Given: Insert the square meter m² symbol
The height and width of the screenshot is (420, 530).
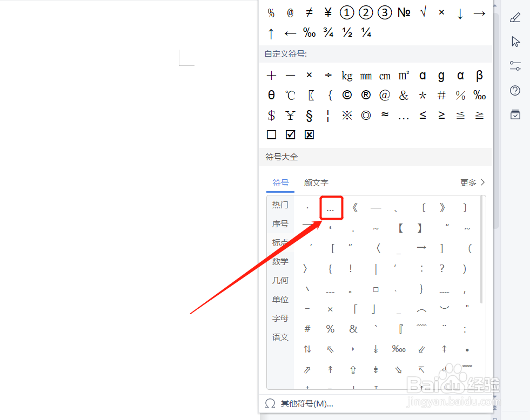Looking at the screenshot, I should [x=404, y=76].
